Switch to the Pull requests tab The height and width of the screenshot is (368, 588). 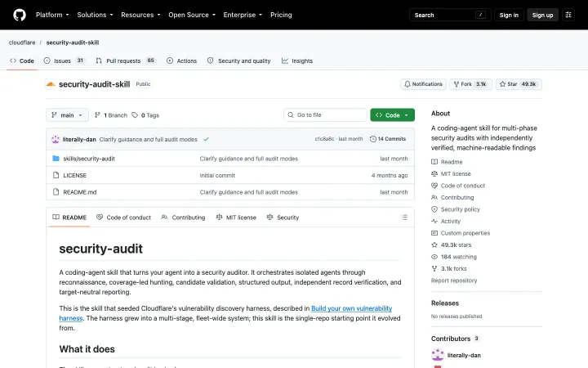125,61
